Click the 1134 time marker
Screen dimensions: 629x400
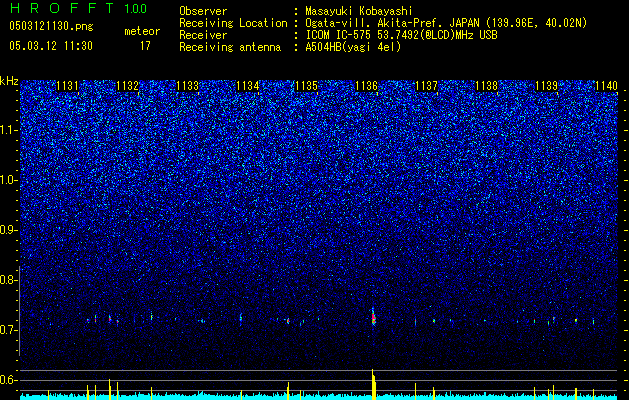(x=248, y=86)
